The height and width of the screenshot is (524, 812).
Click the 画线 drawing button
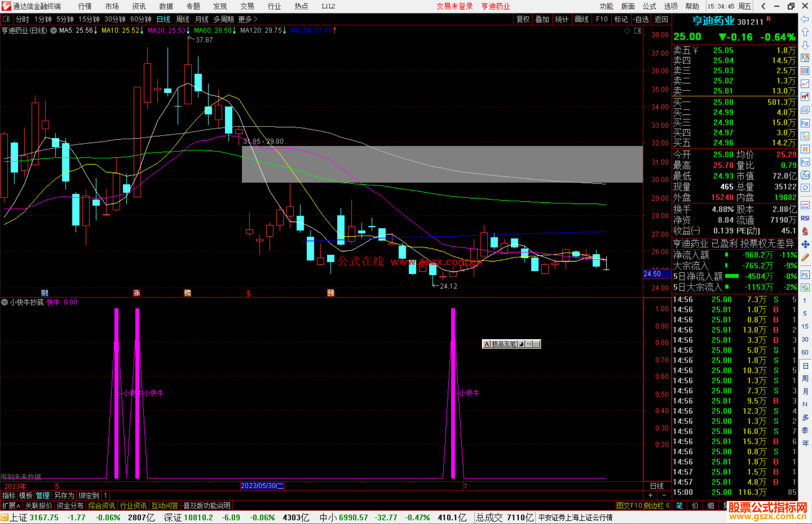coord(582,19)
